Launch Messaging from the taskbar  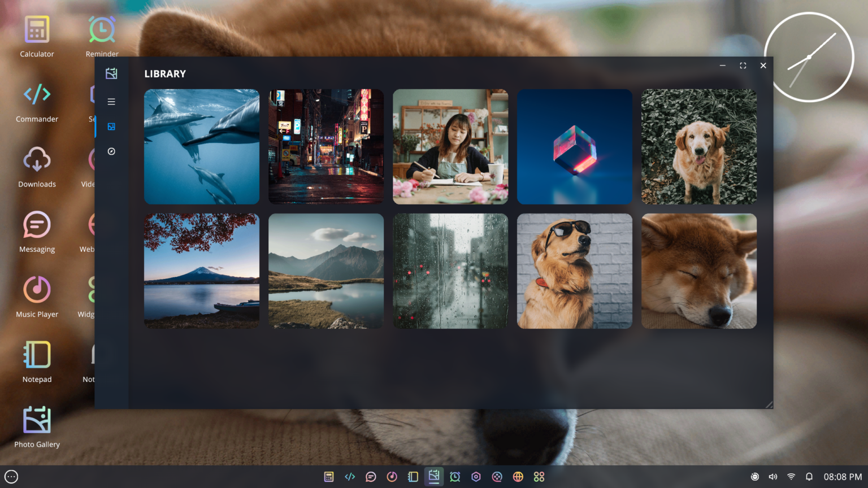pyautogui.click(x=371, y=477)
